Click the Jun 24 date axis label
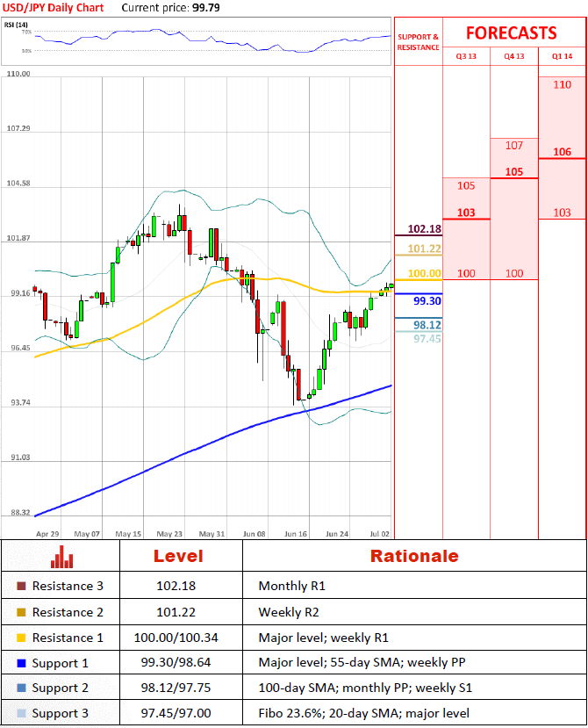588x728 pixels. (x=337, y=534)
